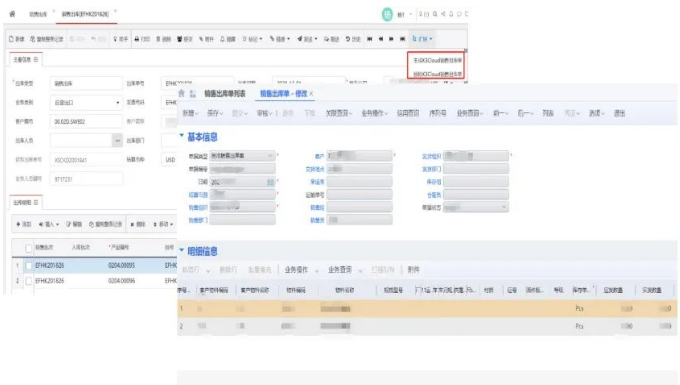Click the 信用查询 toolbar button

point(408,113)
